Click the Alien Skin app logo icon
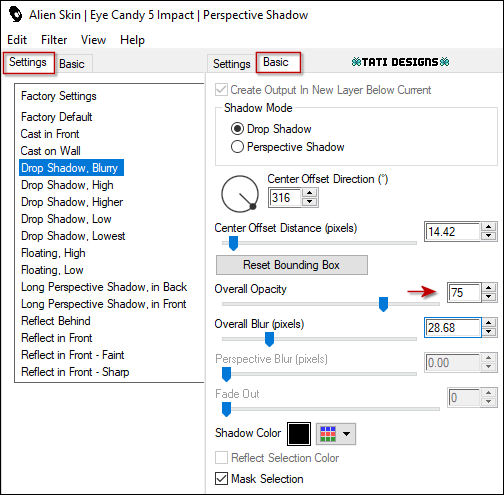The image size is (504, 495). [x=15, y=15]
